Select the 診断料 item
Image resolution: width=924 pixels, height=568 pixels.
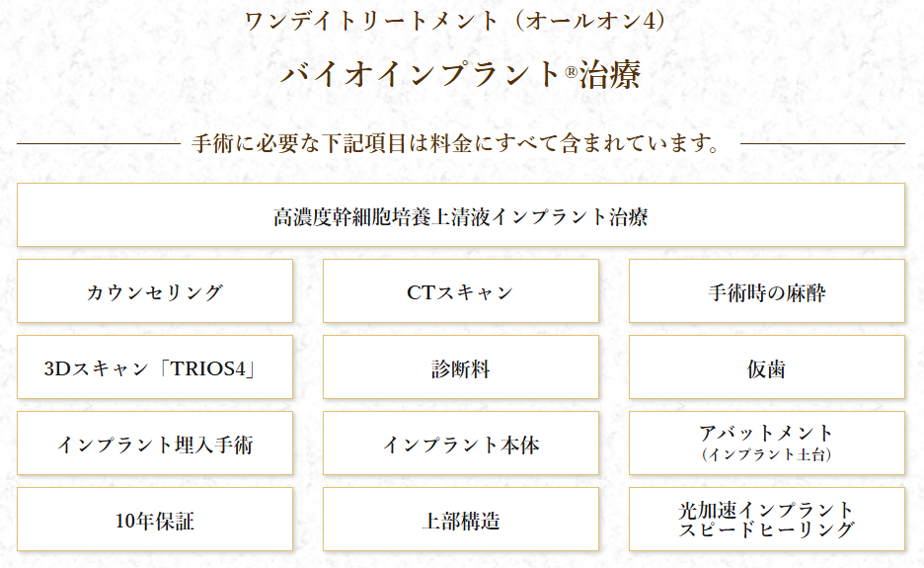(x=461, y=367)
